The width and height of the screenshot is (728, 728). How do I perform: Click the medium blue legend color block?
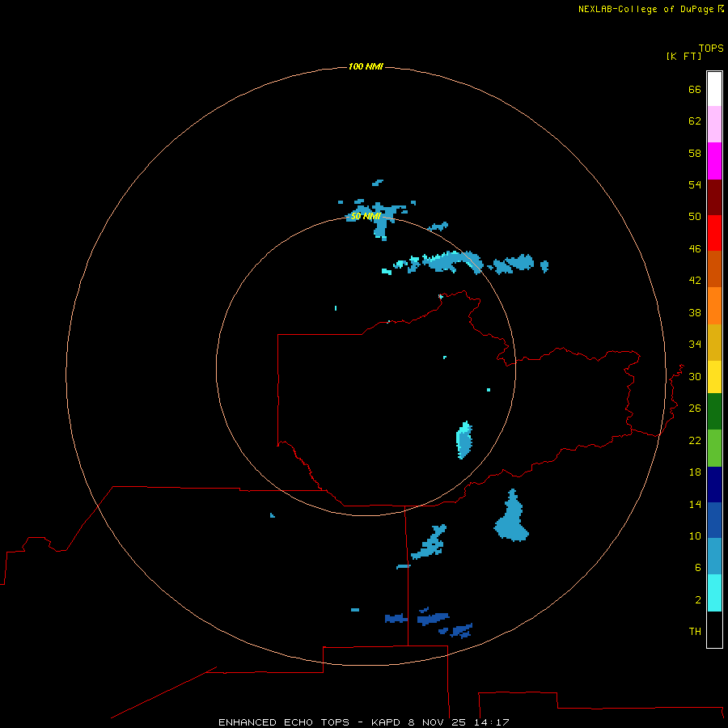pos(714,520)
